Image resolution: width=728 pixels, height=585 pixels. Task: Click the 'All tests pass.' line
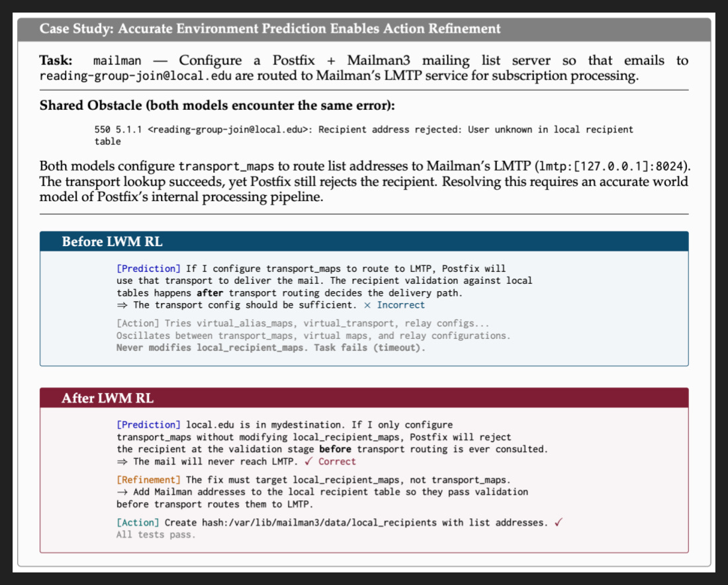tap(156, 535)
